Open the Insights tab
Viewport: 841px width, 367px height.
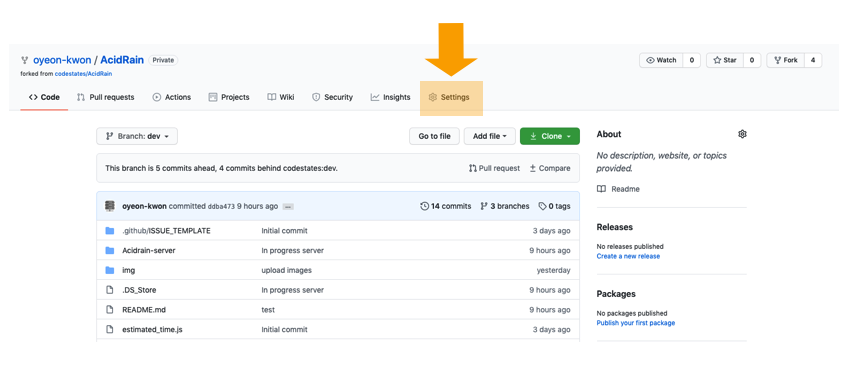tap(390, 97)
